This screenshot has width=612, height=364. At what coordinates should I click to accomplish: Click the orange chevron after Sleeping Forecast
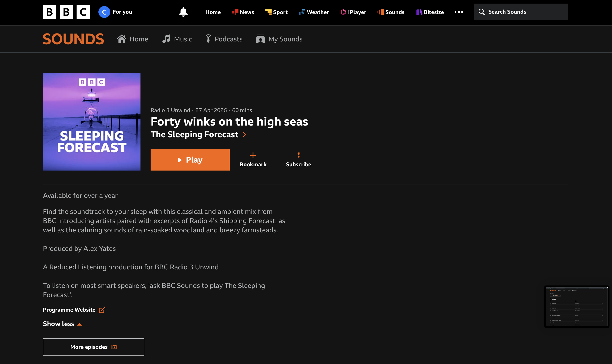tap(244, 134)
